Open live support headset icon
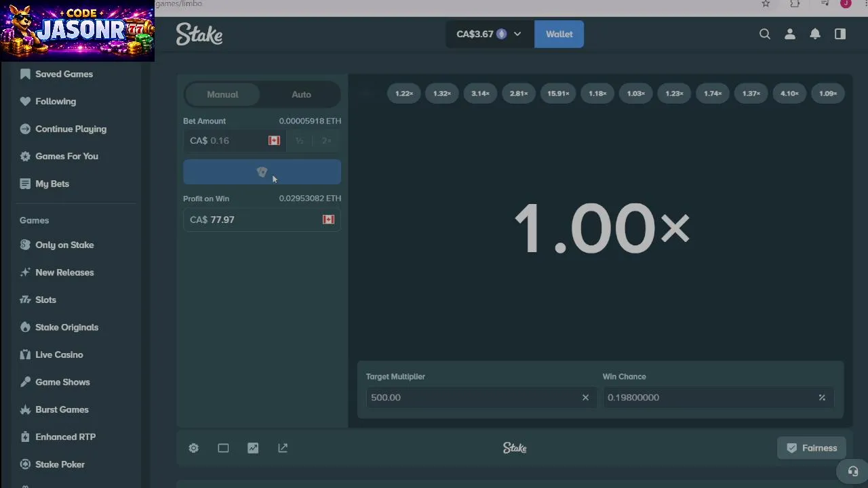The height and width of the screenshot is (488, 868). coord(853,471)
